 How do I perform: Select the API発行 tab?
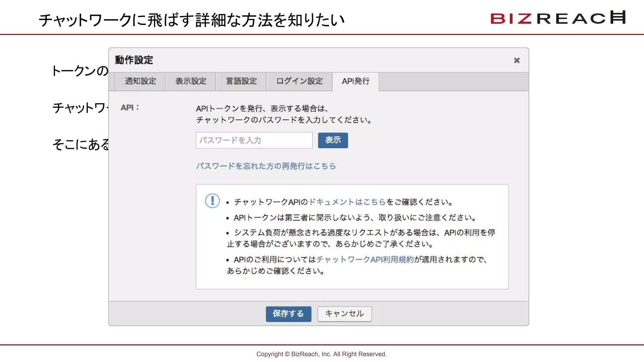click(x=356, y=81)
